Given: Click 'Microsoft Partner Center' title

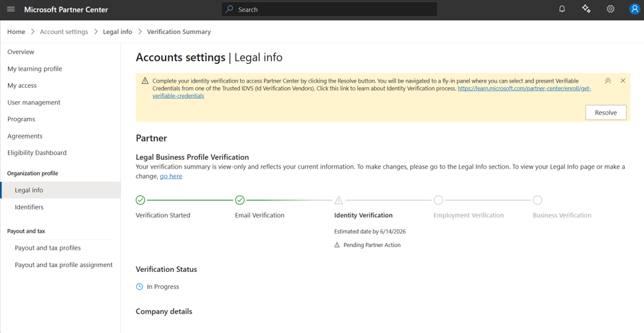Looking at the screenshot, I should click(66, 9).
